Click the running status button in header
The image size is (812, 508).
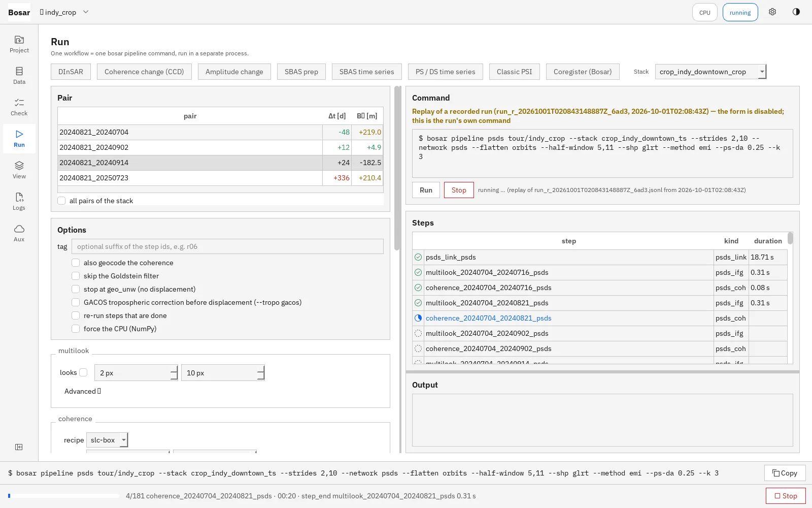[740, 12]
